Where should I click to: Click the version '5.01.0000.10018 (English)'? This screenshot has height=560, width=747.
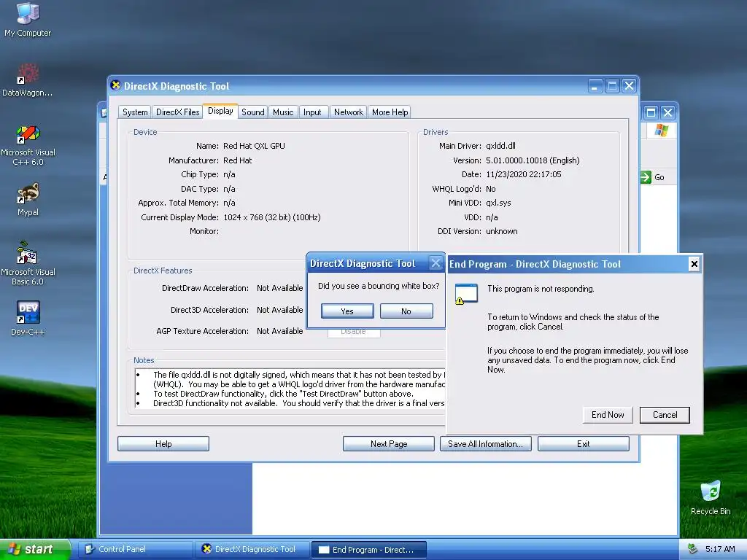point(533,160)
